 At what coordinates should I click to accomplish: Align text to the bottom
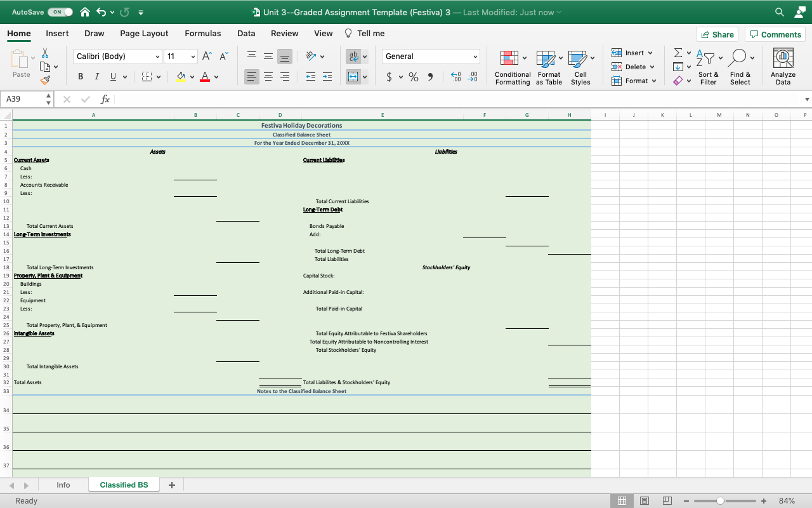coord(285,57)
